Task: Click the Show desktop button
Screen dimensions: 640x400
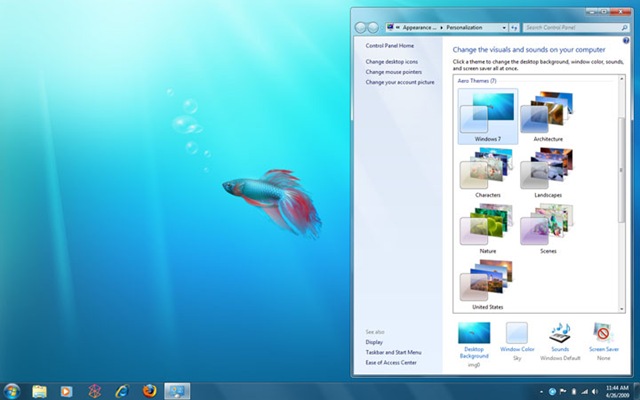Action: click(636, 391)
